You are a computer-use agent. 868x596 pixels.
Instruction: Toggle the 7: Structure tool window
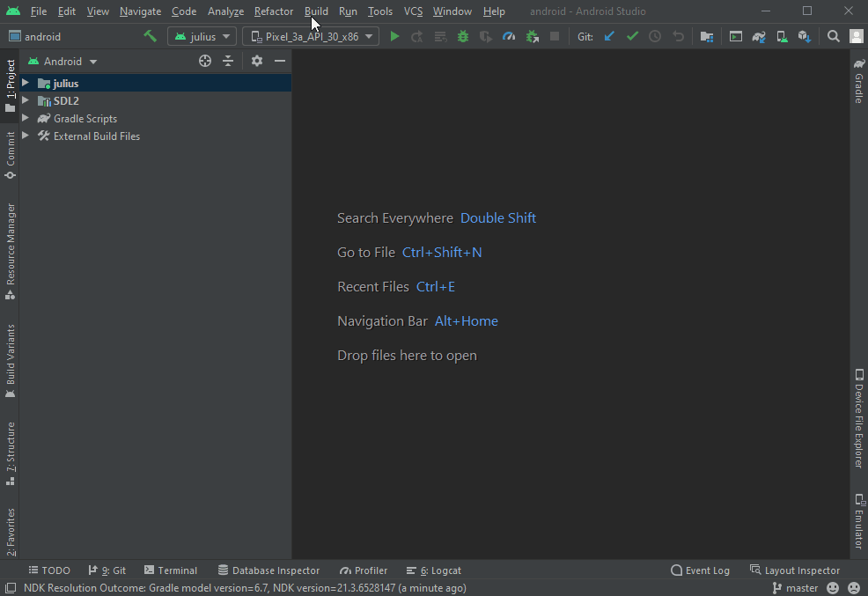tap(10, 453)
